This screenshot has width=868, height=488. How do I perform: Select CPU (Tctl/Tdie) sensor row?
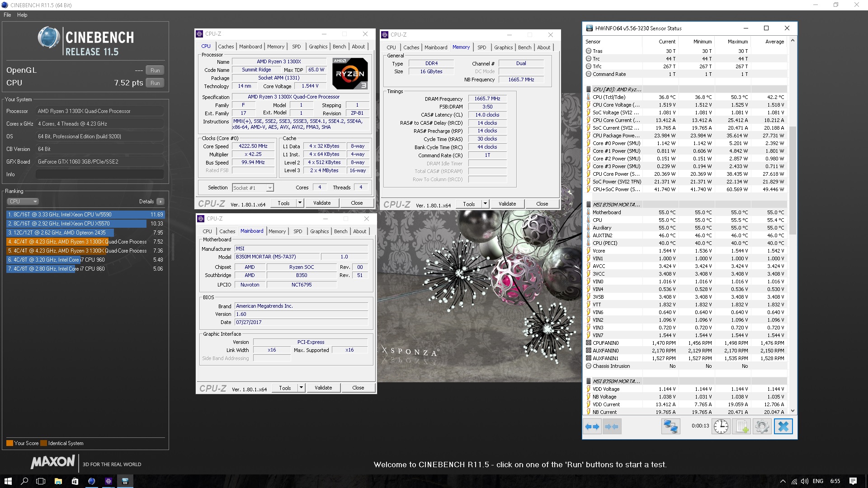tap(685, 97)
